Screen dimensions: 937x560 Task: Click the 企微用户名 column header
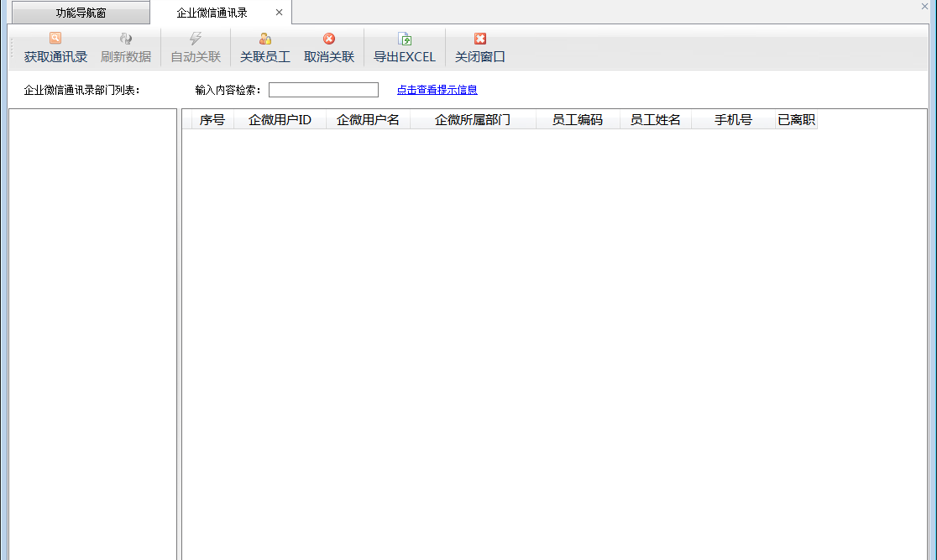click(x=368, y=120)
